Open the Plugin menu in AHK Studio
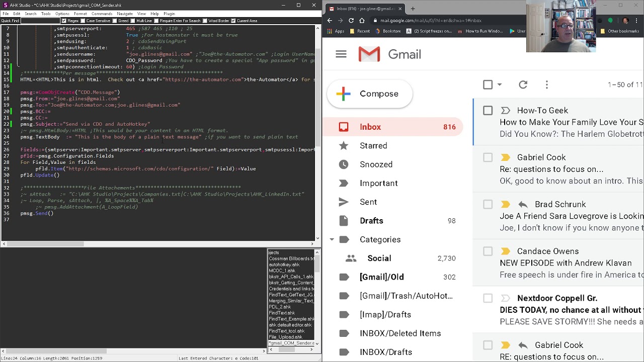 point(169,14)
